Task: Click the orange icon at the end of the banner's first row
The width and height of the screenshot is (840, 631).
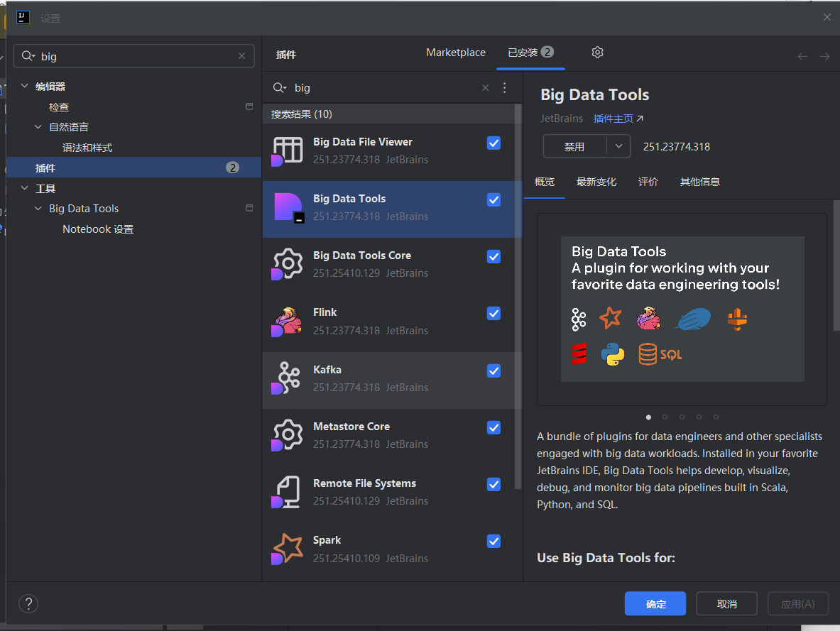Action: click(737, 319)
